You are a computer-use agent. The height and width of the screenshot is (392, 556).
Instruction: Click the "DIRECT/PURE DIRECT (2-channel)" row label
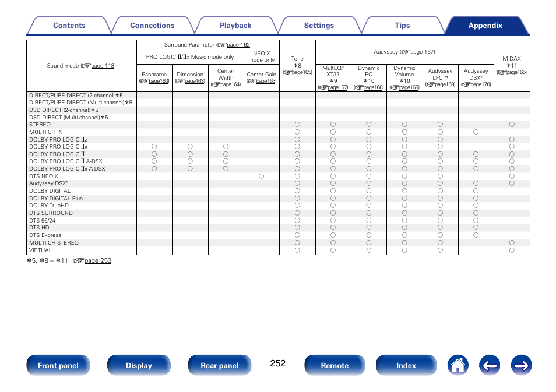pos(76,96)
